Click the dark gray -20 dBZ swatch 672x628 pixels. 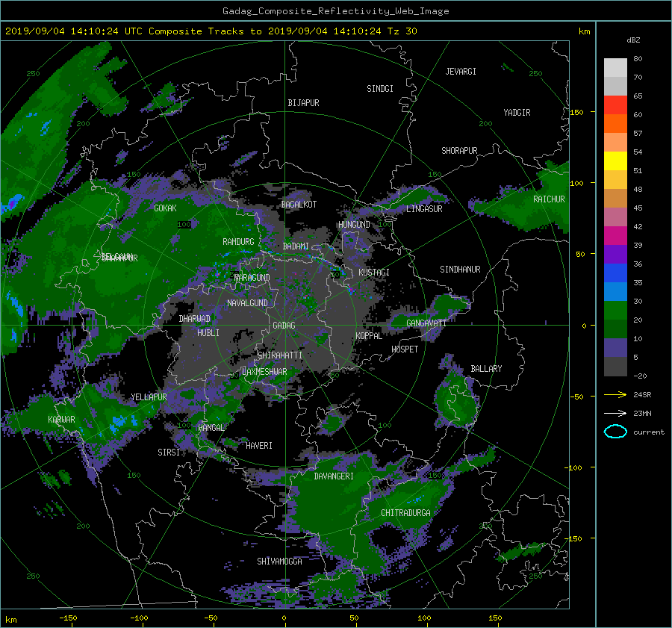click(615, 367)
